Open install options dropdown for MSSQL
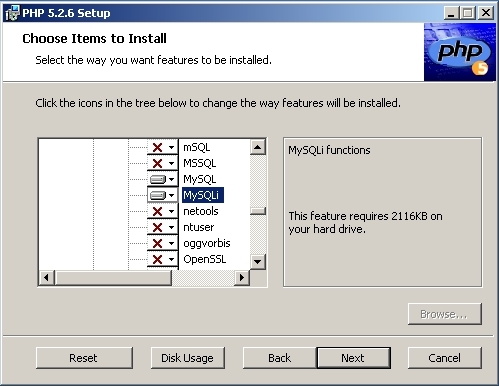 point(171,163)
